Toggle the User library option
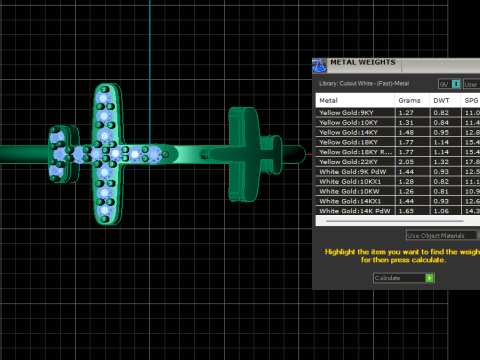Viewport: 480px width, 360px height. click(471, 84)
